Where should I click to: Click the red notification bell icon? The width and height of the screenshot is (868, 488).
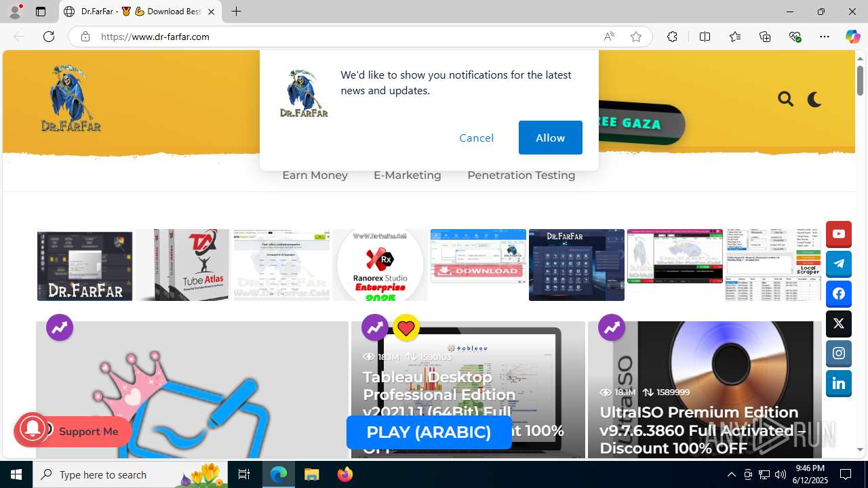(31, 430)
